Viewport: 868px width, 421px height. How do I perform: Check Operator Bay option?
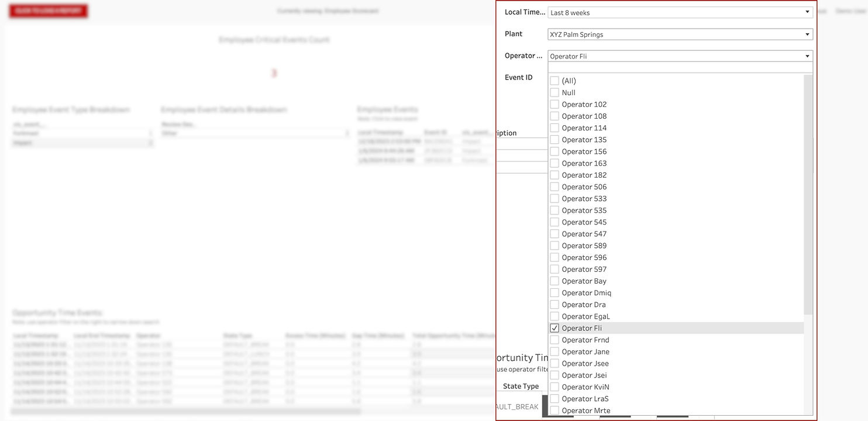pyautogui.click(x=554, y=281)
